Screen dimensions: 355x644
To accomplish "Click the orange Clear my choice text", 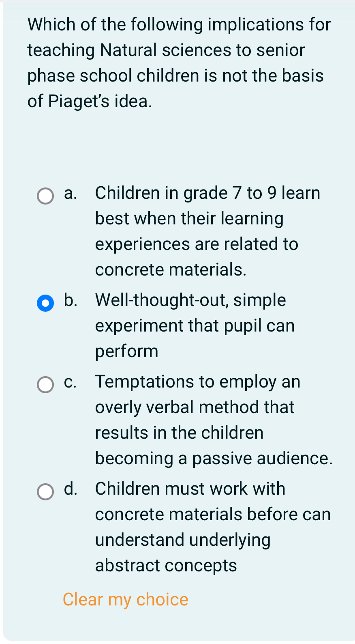I will pos(126,599).
